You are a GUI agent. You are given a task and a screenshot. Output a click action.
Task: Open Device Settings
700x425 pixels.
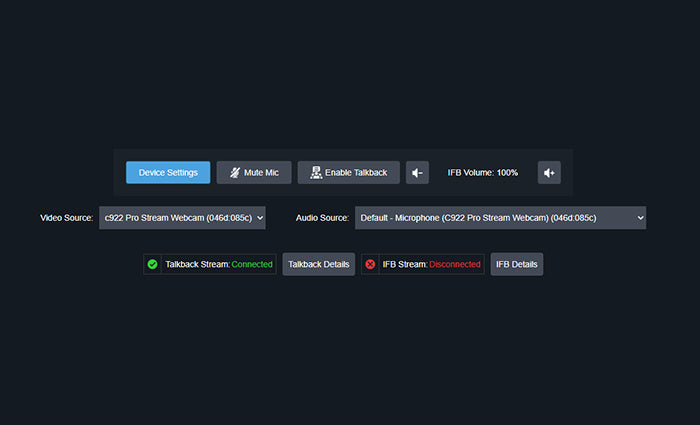point(168,173)
